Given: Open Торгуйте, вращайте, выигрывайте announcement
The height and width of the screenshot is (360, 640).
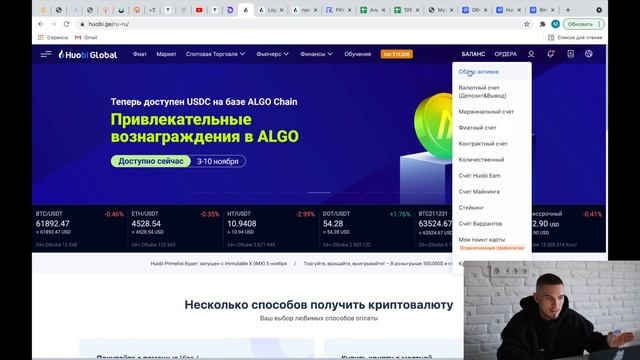Looking at the screenshot, I should [x=378, y=264].
